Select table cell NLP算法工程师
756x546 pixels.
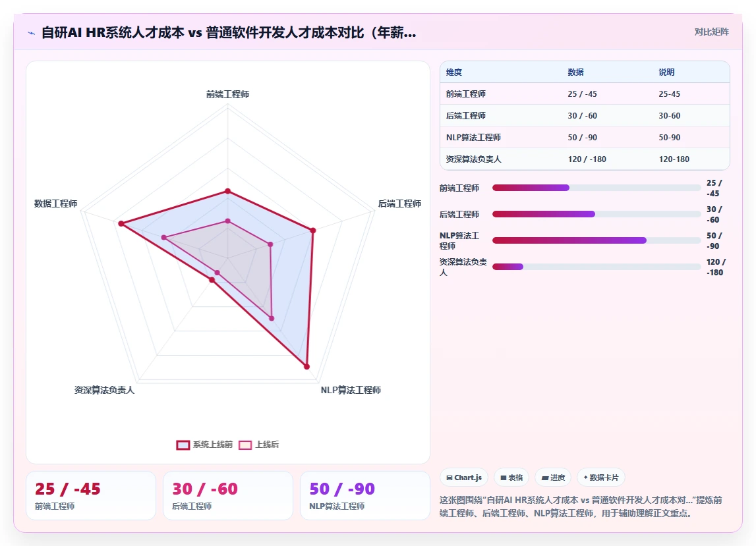point(473,138)
